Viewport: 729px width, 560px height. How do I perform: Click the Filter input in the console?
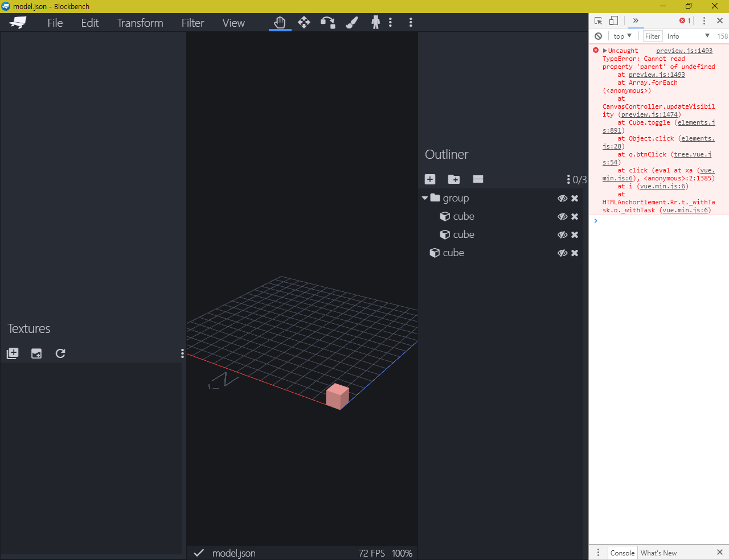(652, 35)
